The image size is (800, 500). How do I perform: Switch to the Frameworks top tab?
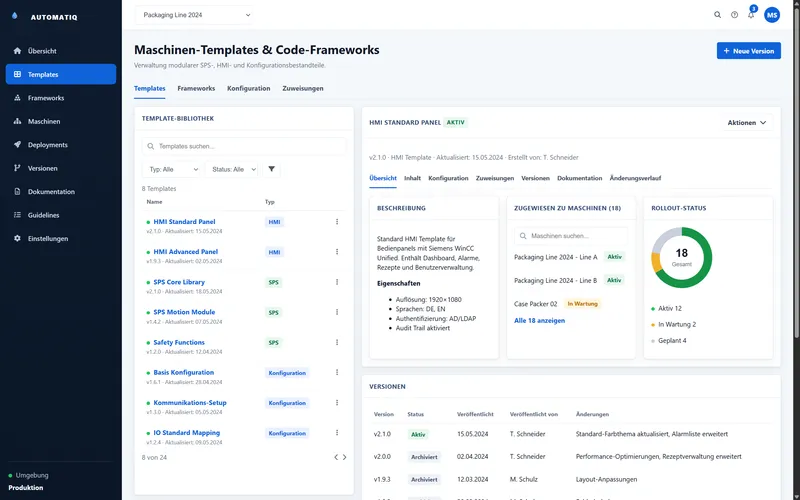tap(196, 88)
